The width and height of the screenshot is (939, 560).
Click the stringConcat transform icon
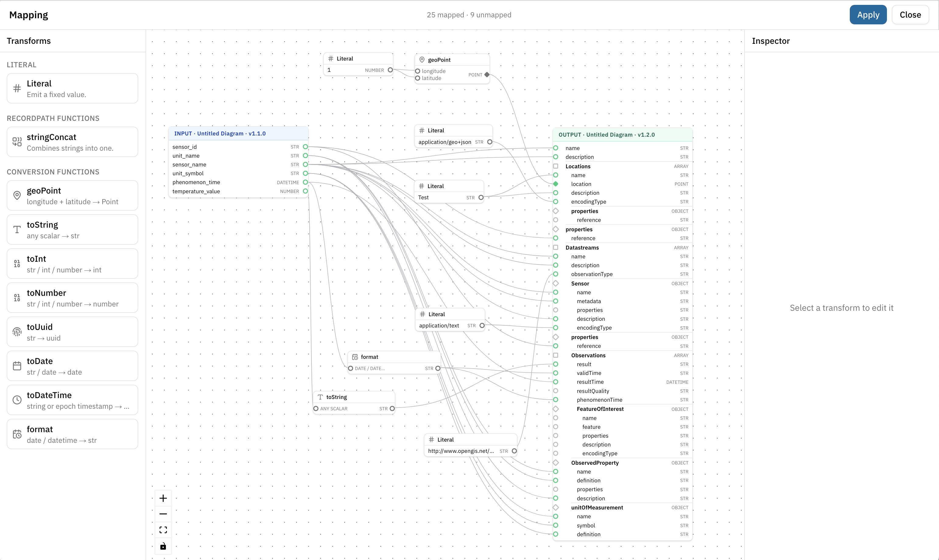[17, 142]
